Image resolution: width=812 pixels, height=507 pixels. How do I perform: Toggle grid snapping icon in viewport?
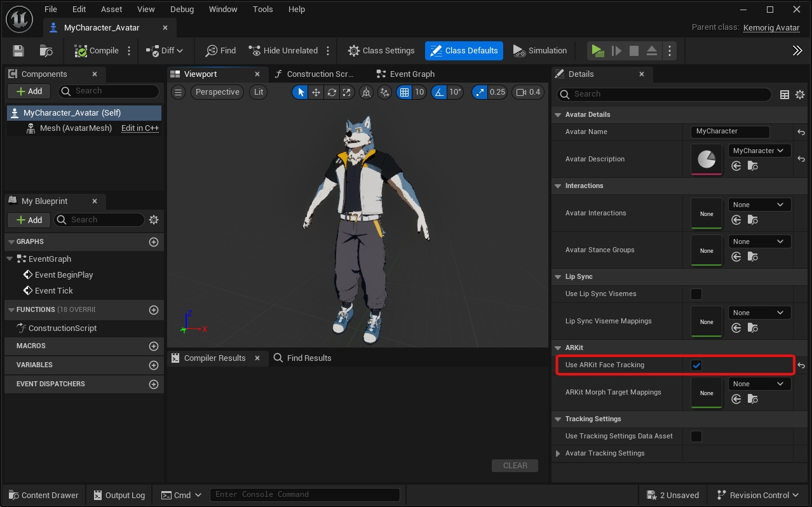click(x=404, y=92)
